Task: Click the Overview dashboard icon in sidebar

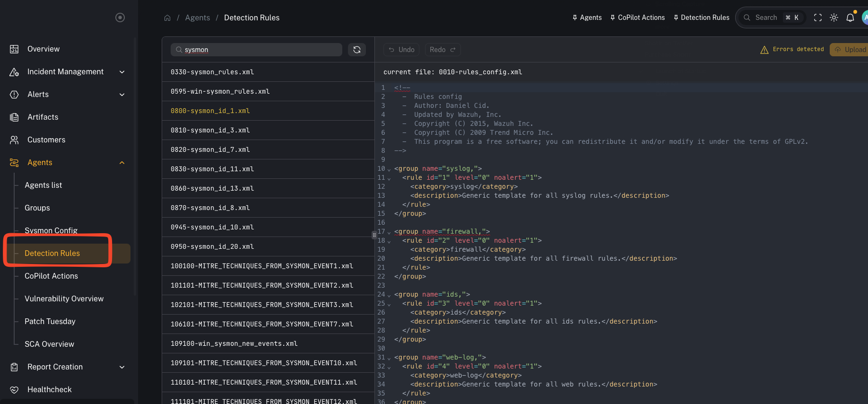Action: click(14, 49)
